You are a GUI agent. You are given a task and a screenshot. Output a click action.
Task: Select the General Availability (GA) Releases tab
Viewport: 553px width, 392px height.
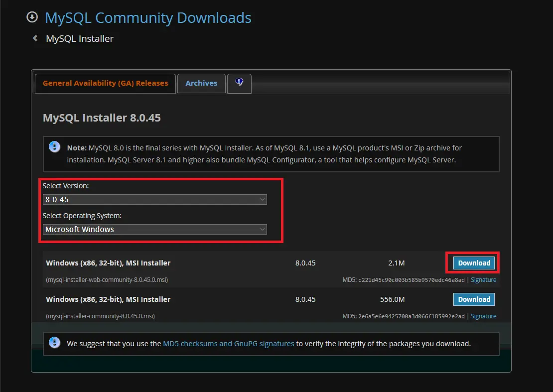(x=105, y=83)
